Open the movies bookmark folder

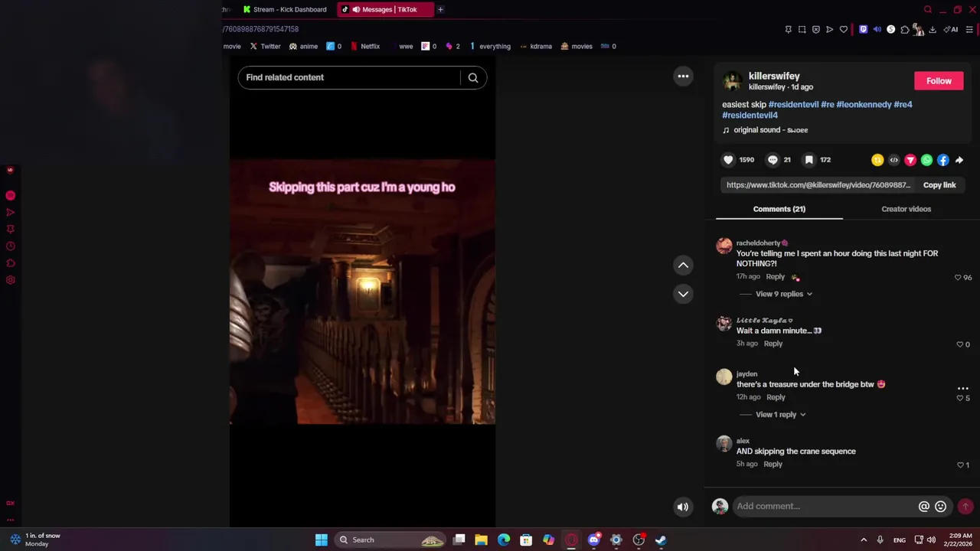pos(577,46)
